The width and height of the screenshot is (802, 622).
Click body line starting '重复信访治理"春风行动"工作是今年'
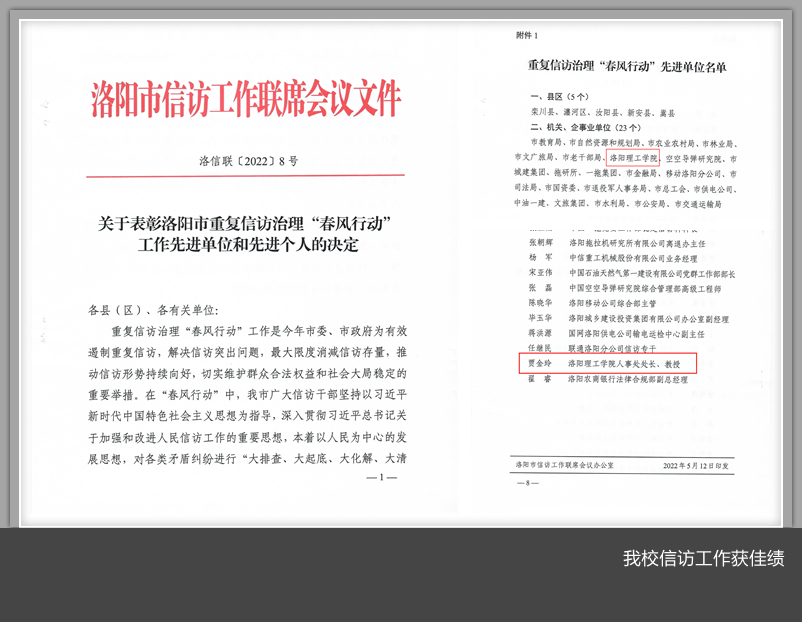point(259,331)
